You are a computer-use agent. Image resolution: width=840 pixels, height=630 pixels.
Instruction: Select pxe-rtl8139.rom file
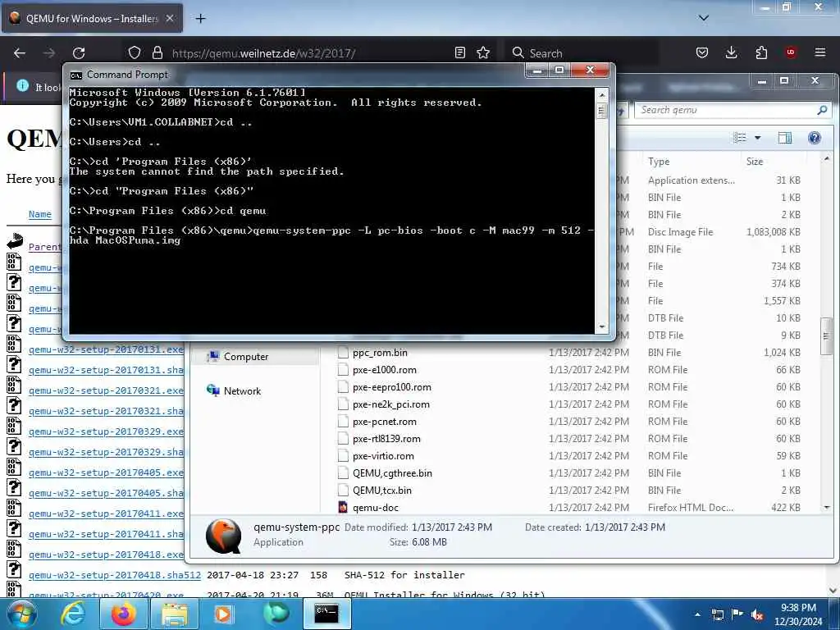point(386,439)
